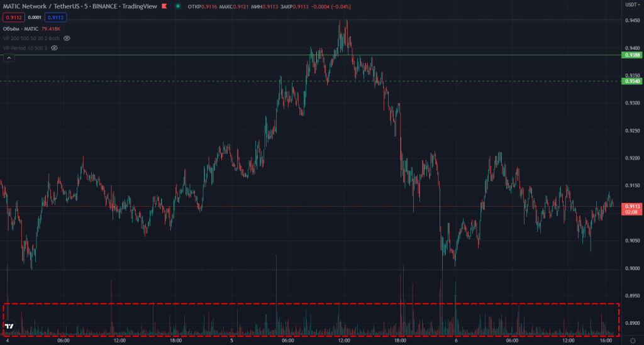Image resolution: width=644 pixels, height=345 pixels.
Task: Click the red flag icon beside the symbol title
Action: 164,6
